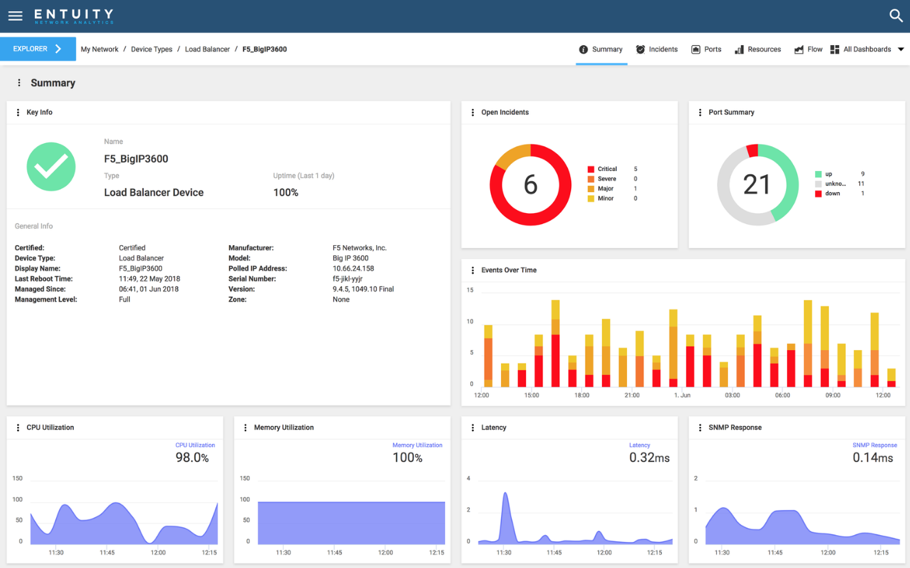Click the unknown grey port legend swatch
Viewport: 910px width, 568px height.
tap(818, 184)
